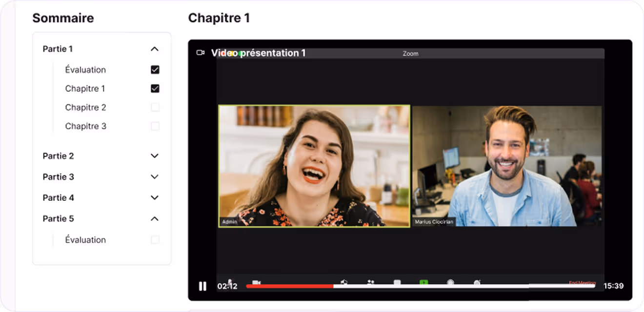Expand Partie 2 with its chevron

[x=155, y=156]
